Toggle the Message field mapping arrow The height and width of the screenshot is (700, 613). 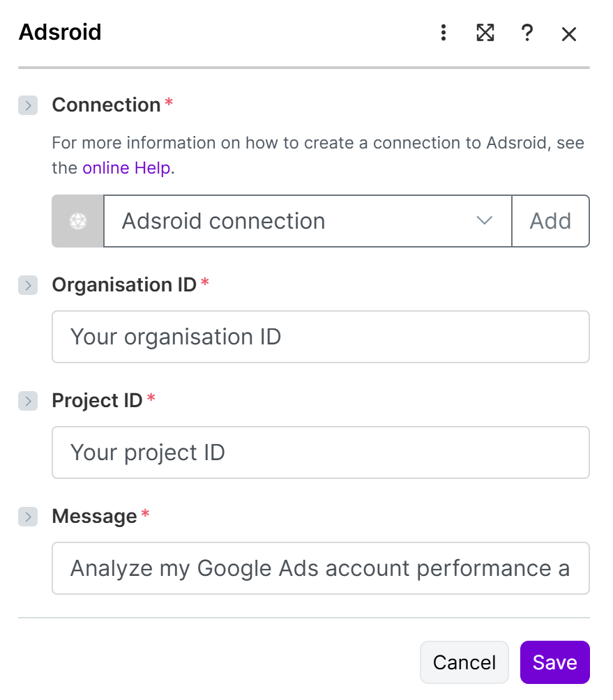(28, 517)
